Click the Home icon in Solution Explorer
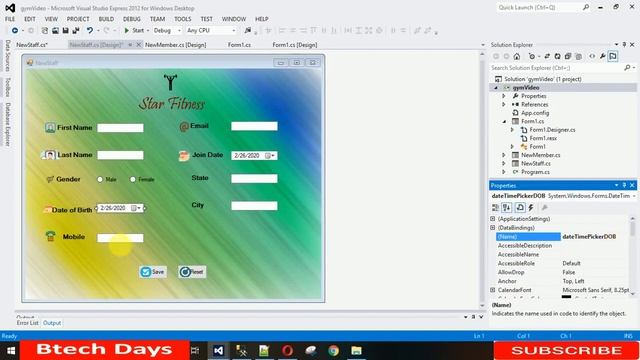640x360 pixels. click(517, 56)
